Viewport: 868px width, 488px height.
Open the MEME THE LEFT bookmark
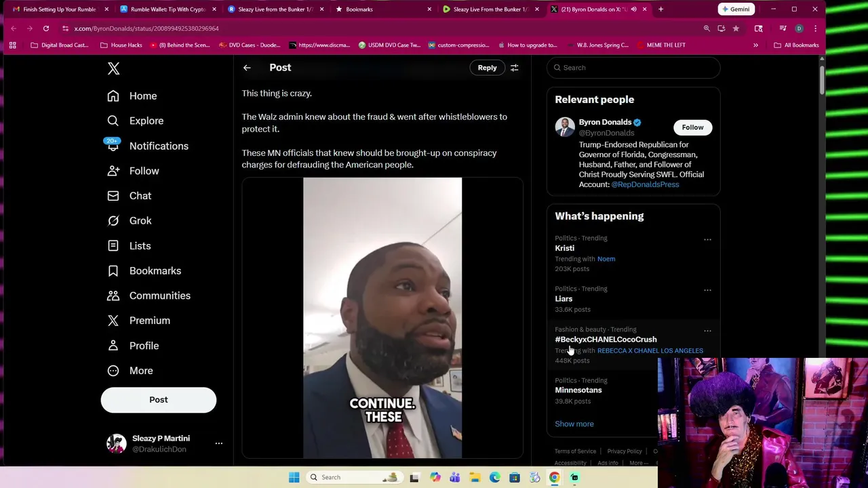[x=660, y=45]
